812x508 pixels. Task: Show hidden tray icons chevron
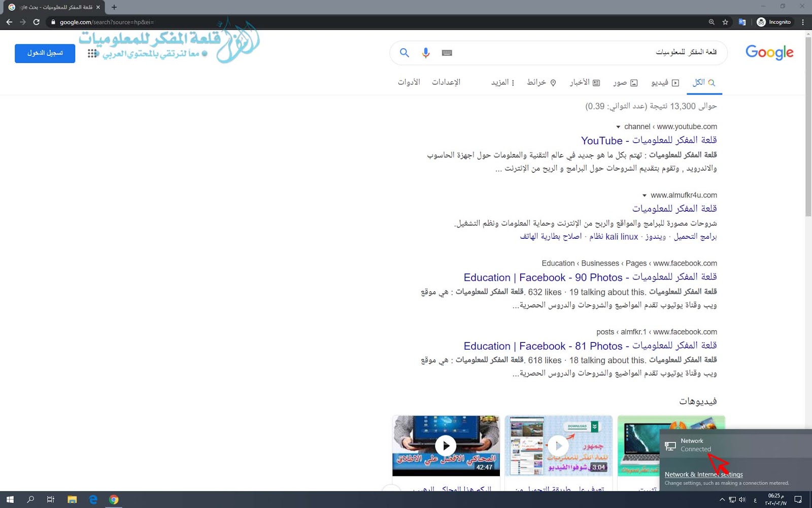click(x=722, y=500)
